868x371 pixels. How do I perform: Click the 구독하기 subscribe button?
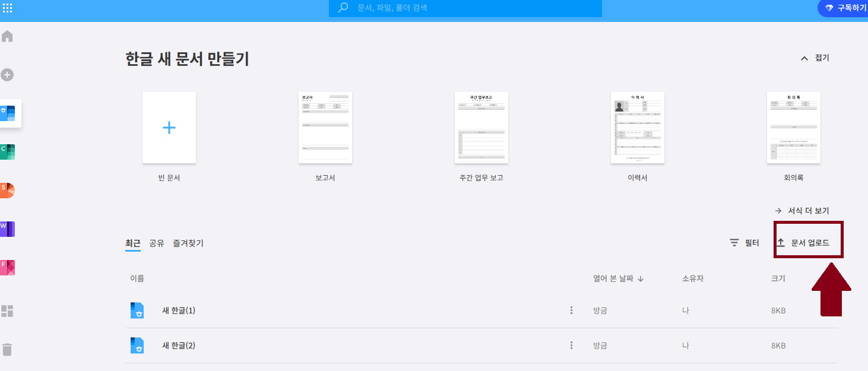845,8
